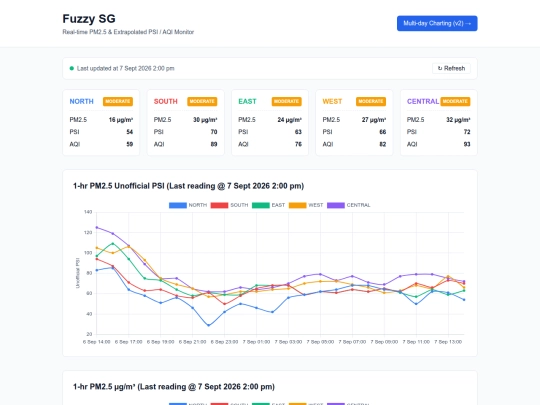Viewport: 540px width, 405px height.
Task: Click WEST PSI value 66
Action: (x=383, y=132)
